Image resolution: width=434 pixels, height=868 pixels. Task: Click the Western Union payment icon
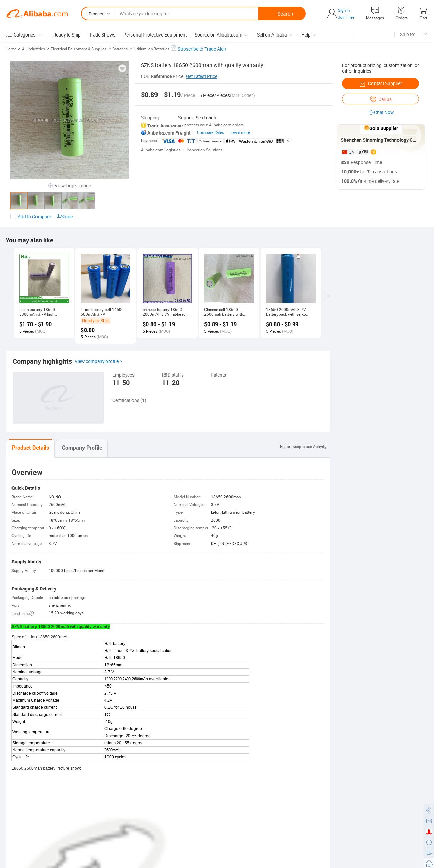click(x=256, y=141)
